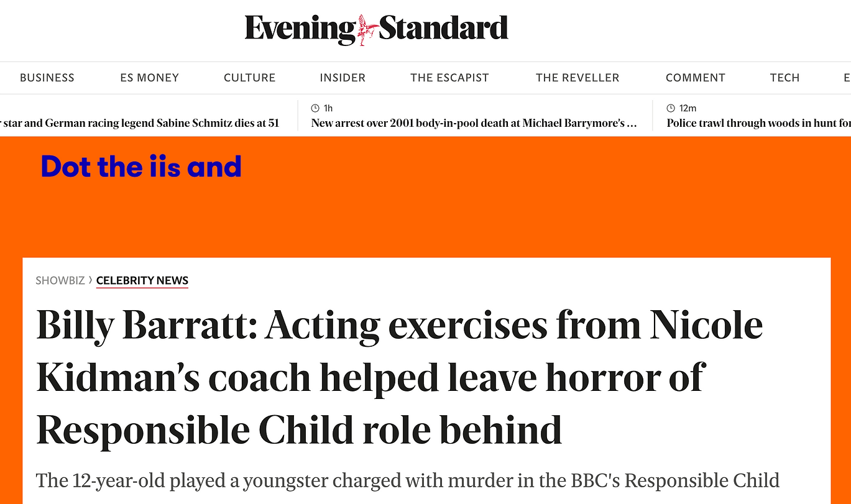Read the Michael Barrymore pool death arrest story
Viewport: 851px width, 504px height.
pos(474,123)
